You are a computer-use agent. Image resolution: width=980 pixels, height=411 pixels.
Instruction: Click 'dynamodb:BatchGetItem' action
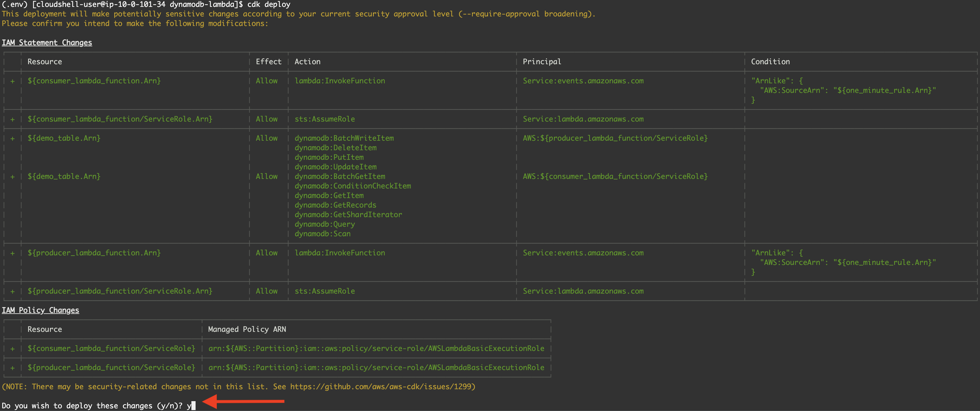pyautogui.click(x=340, y=177)
